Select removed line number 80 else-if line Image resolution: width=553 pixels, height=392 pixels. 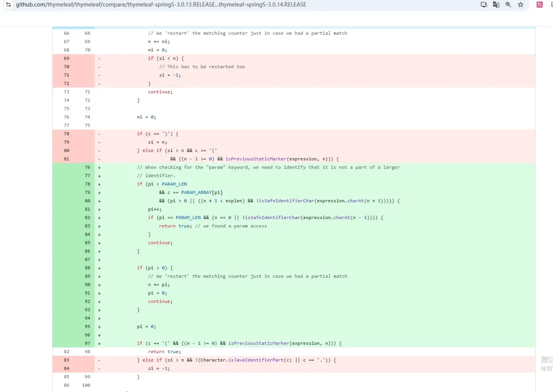tap(66, 150)
